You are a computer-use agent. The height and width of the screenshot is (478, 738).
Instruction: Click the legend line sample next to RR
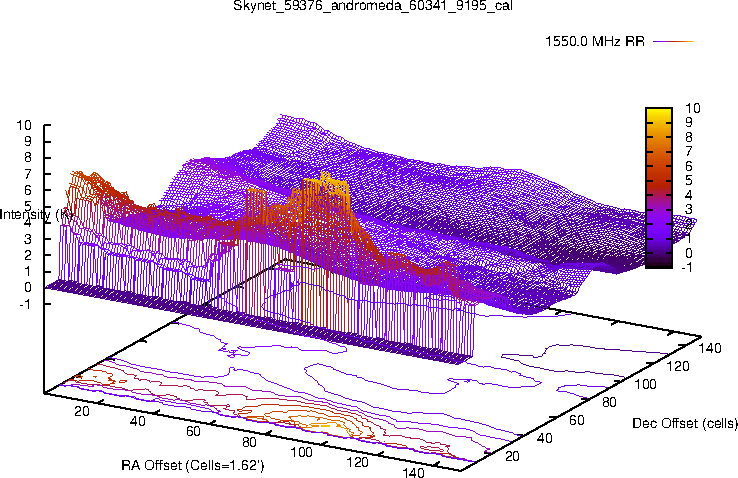[674, 41]
